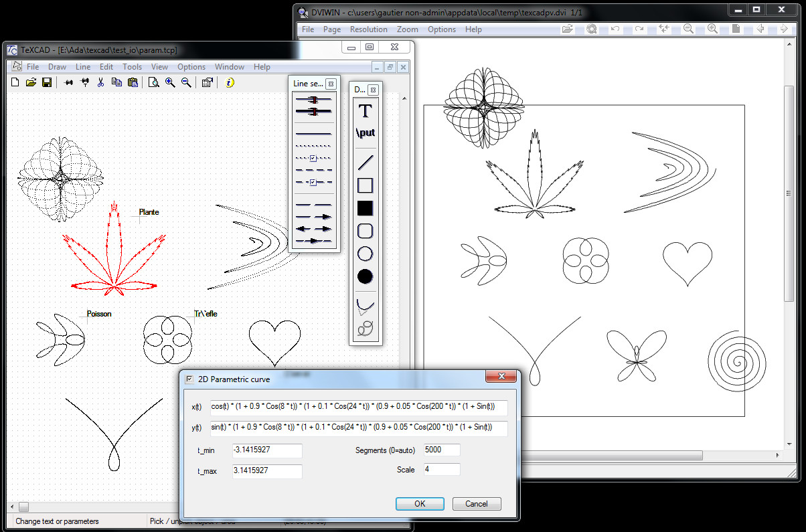Open the yellow info icon in toolbar

coord(230,82)
